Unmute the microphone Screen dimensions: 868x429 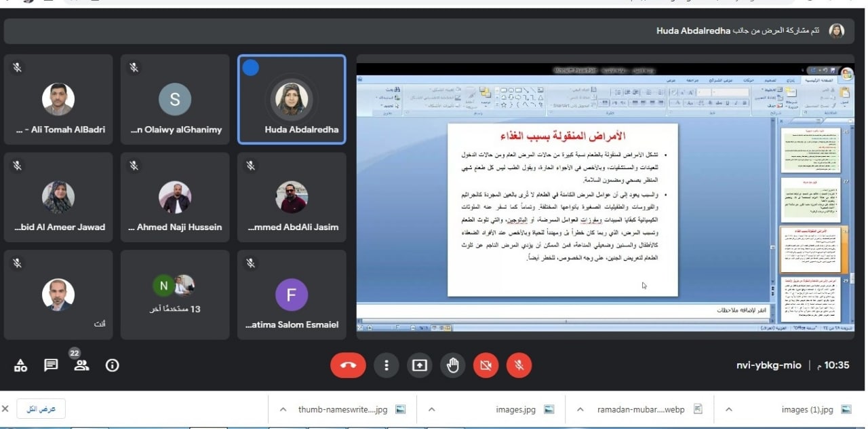coord(519,365)
